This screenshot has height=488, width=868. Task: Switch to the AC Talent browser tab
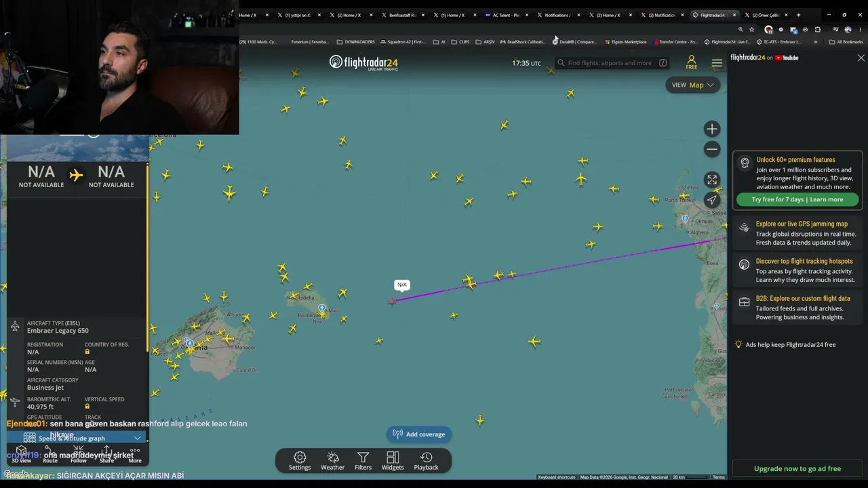(x=506, y=15)
